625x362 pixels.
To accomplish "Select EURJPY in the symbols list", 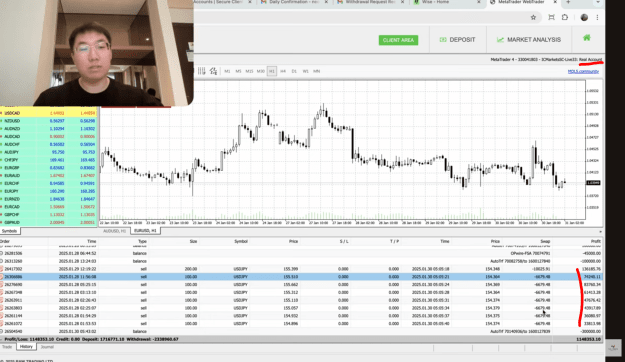I will (48, 191).
